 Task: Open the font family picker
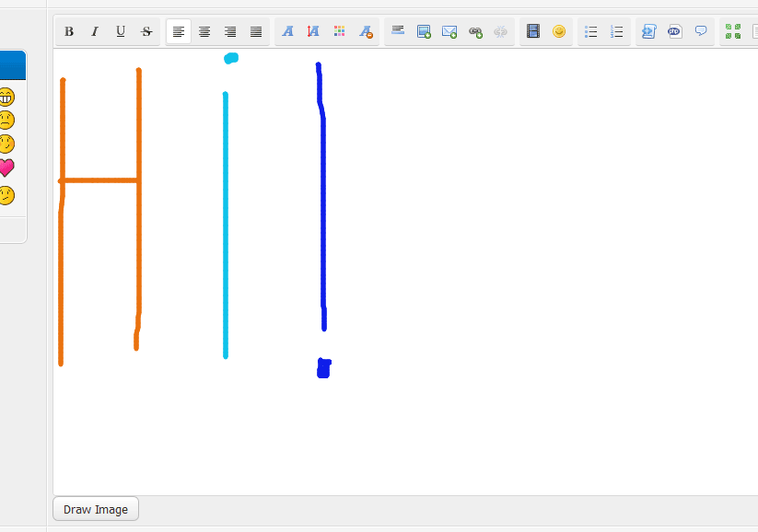click(x=287, y=31)
